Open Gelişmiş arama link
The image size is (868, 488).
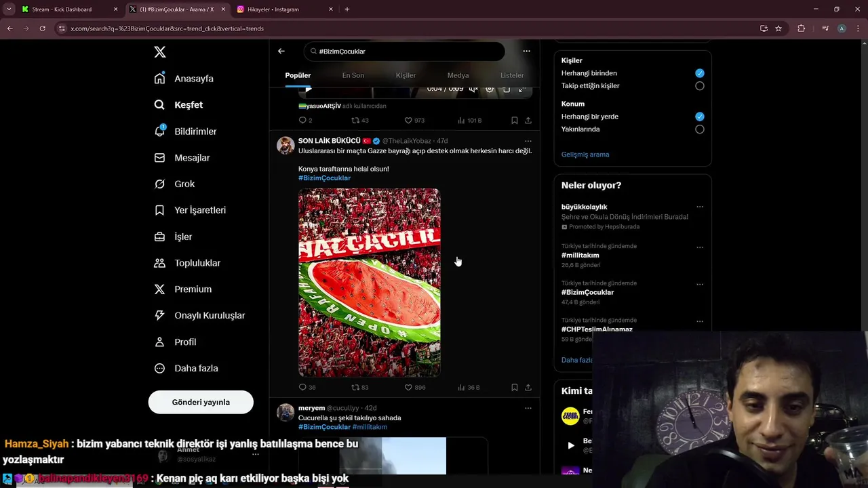click(x=585, y=155)
